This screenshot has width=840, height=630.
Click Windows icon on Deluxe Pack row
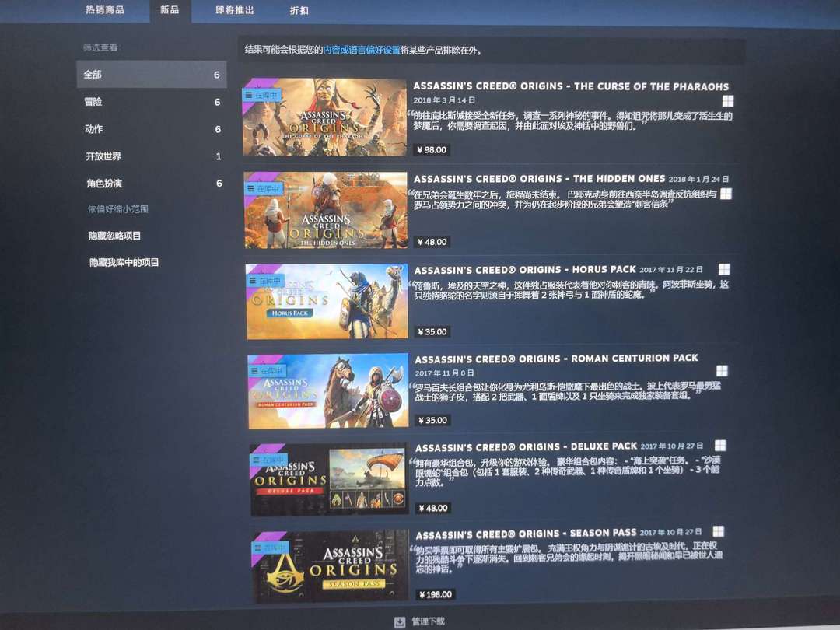[720, 446]
